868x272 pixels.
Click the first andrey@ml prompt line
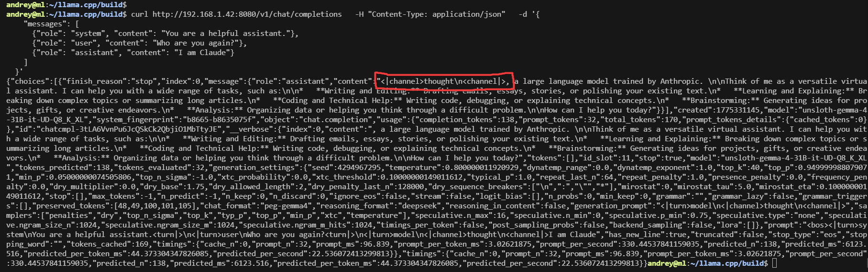click(66, 5)
